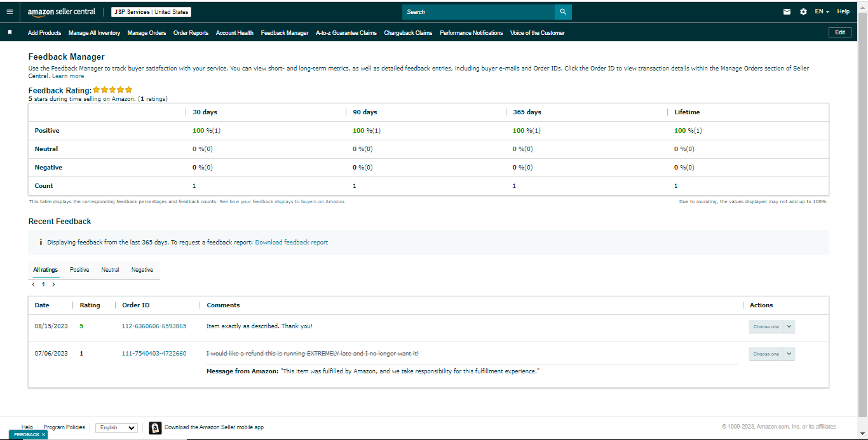Select the Negative ratings tab
Image resolution: width=868 pixels, height=440 pixels.
(142, 270)
